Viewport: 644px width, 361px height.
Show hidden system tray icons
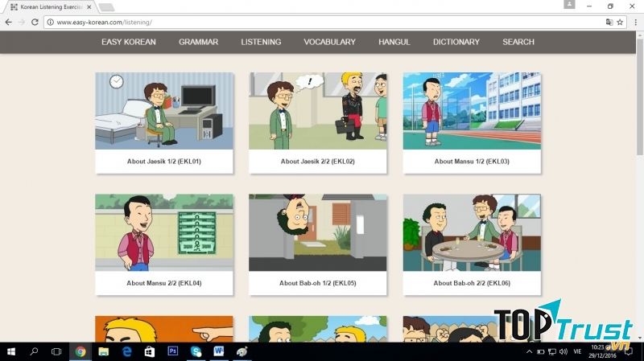coord(530,351)
